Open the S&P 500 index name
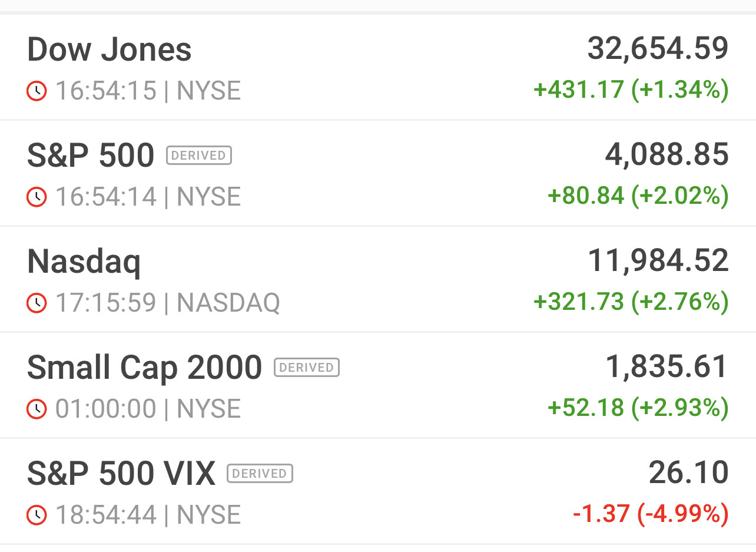Image resolution: width=756 pixels, height=552 pixels. pos(91,156)
